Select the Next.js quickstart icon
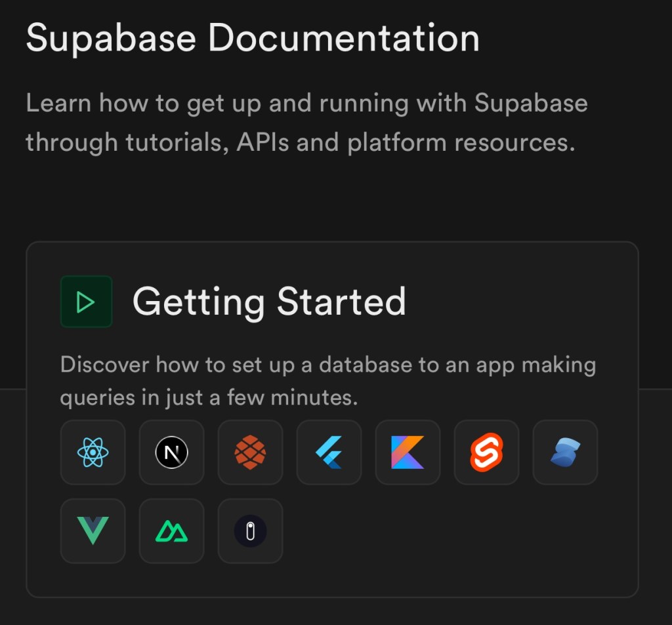 coord(171,453)
